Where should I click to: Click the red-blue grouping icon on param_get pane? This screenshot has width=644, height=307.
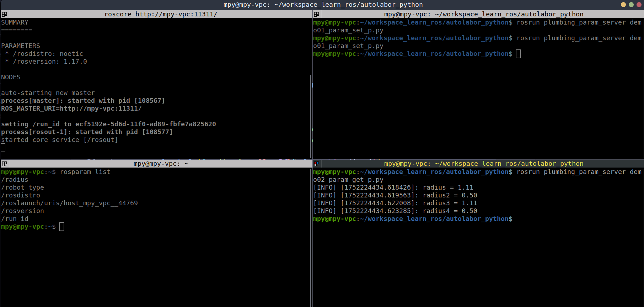point(316,164)
